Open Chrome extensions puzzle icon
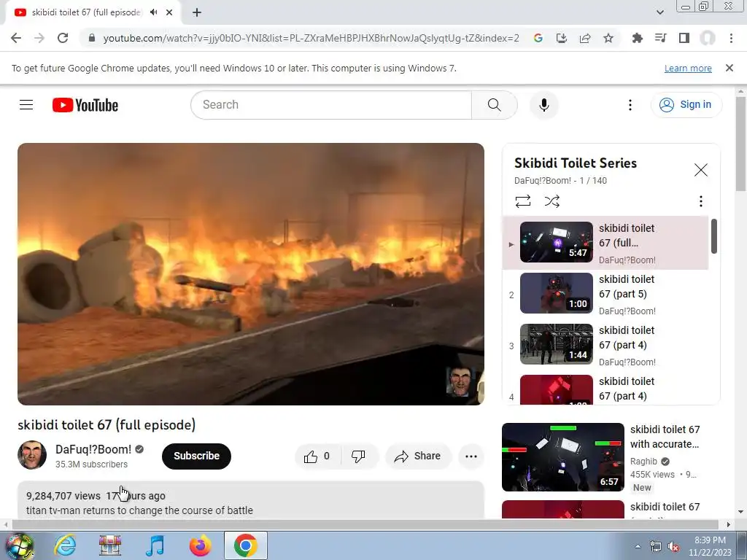Screen dimensions: 747x560 637,38
